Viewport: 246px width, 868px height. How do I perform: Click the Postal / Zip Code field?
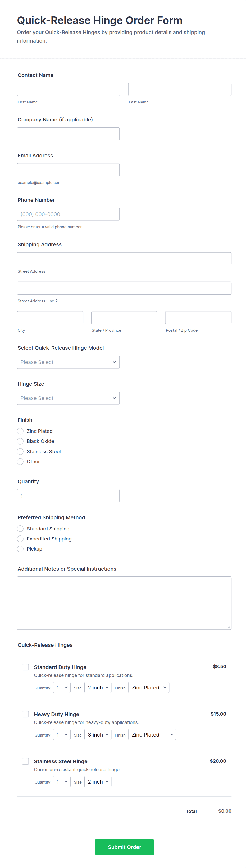[198, 318]
